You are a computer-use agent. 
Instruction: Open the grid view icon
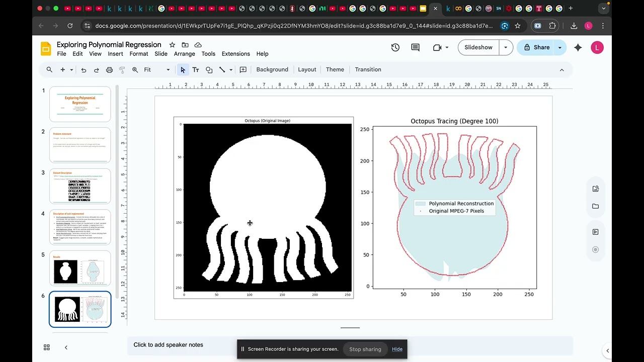pos(47,347)
